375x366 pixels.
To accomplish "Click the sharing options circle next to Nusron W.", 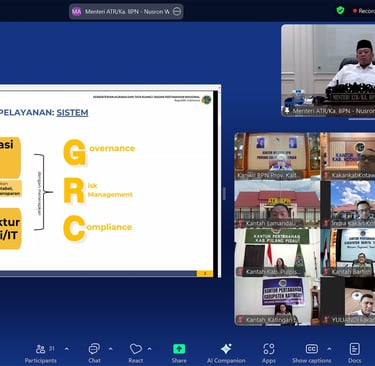I will click(x=177, y=12).
